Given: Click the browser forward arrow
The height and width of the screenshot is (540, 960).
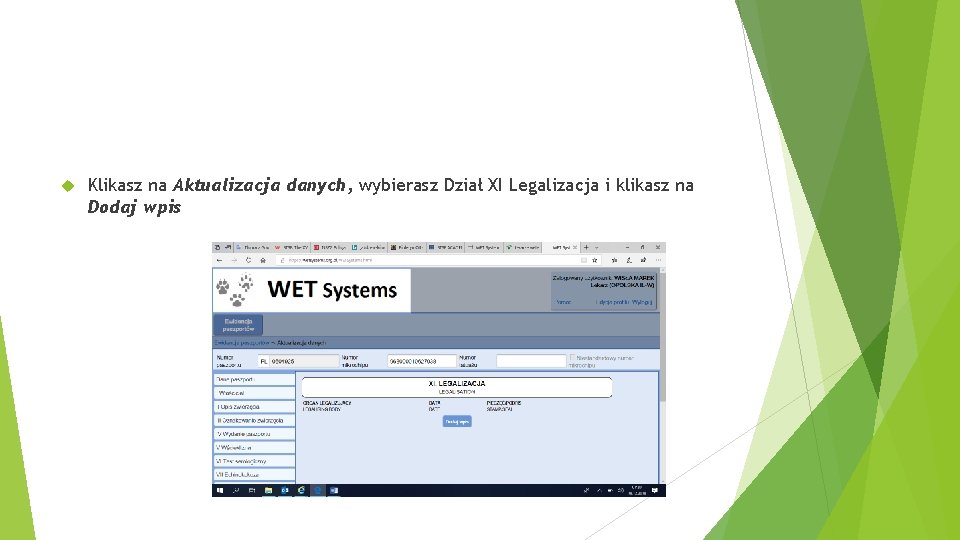Looking at the screenshot, I should pyautogui.click(x=234, y=260).
